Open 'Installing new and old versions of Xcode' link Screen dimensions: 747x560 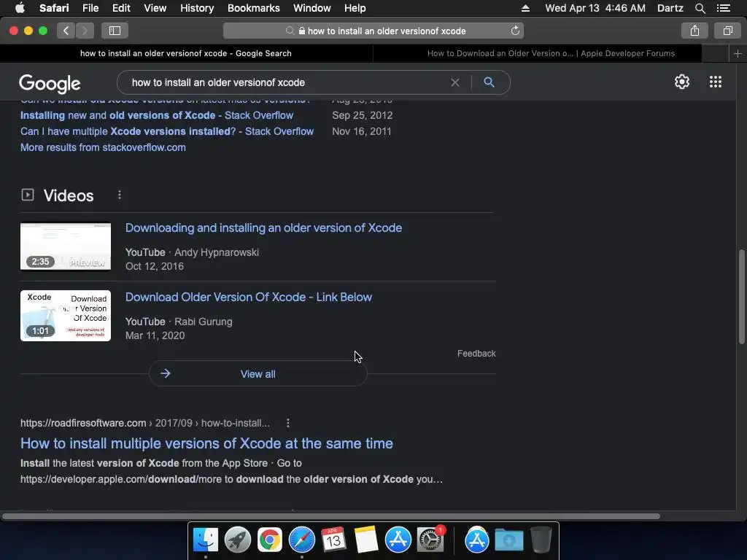pos(157,115)
